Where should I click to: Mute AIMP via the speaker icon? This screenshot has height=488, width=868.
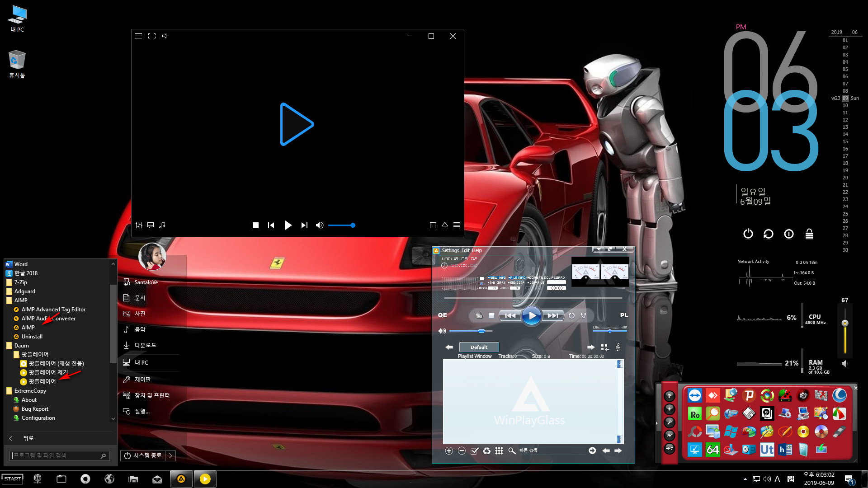[x=442, y=331]
